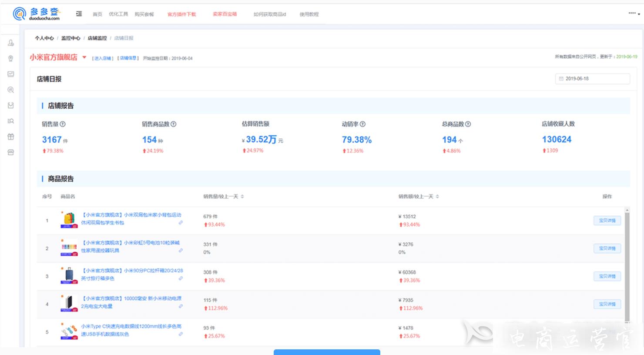Open 如何获取商品id menu item
The width and height of the screenshot is (644, 355).
[x=270, y=14]
